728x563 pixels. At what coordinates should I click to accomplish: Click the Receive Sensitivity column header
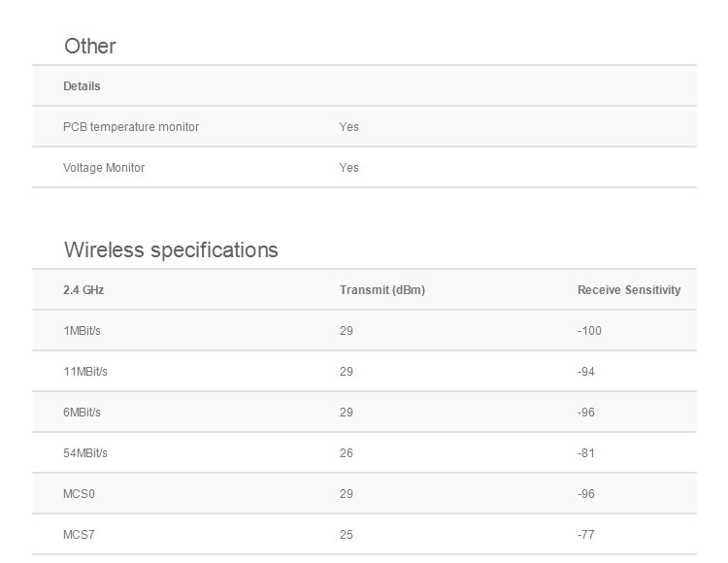[629, 290]
